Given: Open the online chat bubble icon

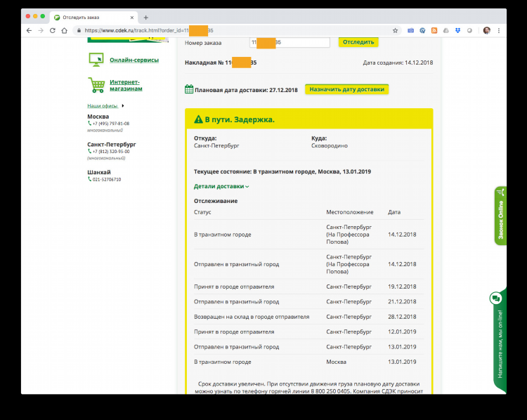Looking at the screenshot, I should pos(496,298).
